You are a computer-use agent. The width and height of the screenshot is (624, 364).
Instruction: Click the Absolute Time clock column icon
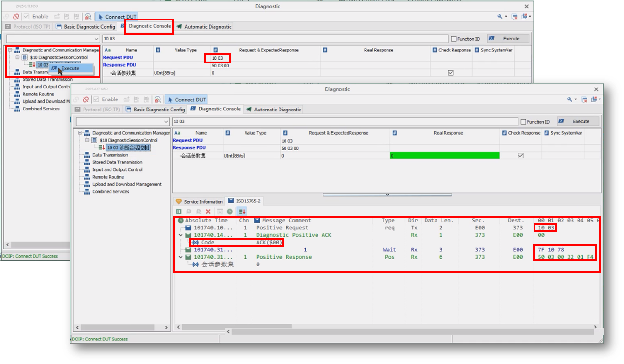[x=181, y=220]
